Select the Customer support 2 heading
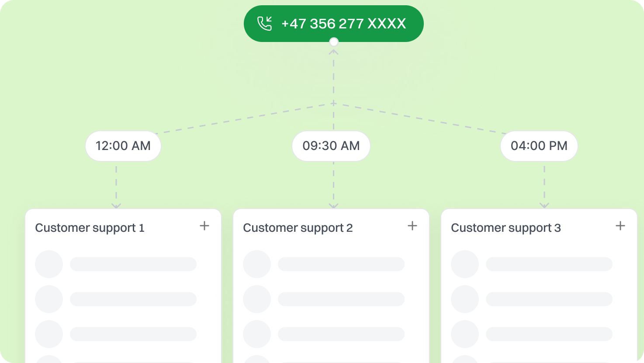 pos(298,228)
